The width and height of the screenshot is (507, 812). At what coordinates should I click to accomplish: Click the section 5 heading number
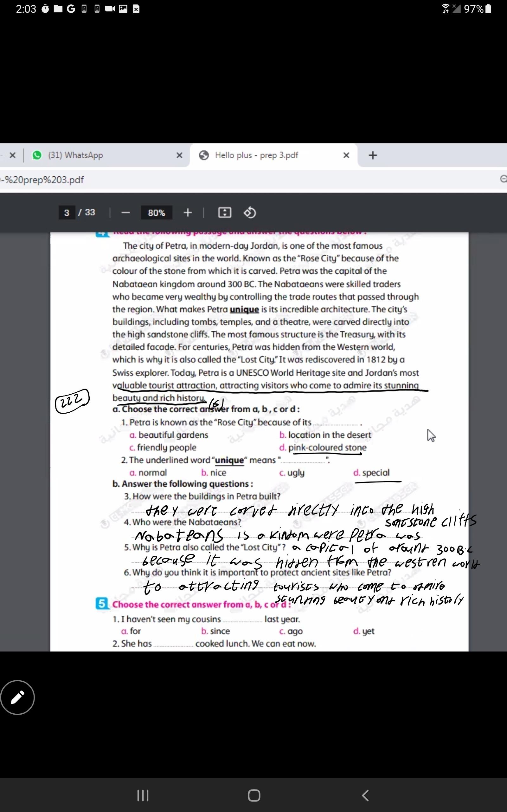coord(102,604)
